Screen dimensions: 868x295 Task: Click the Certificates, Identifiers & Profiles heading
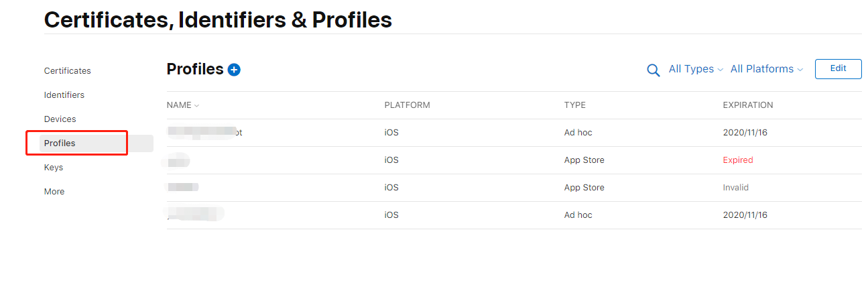pos(218,19)
